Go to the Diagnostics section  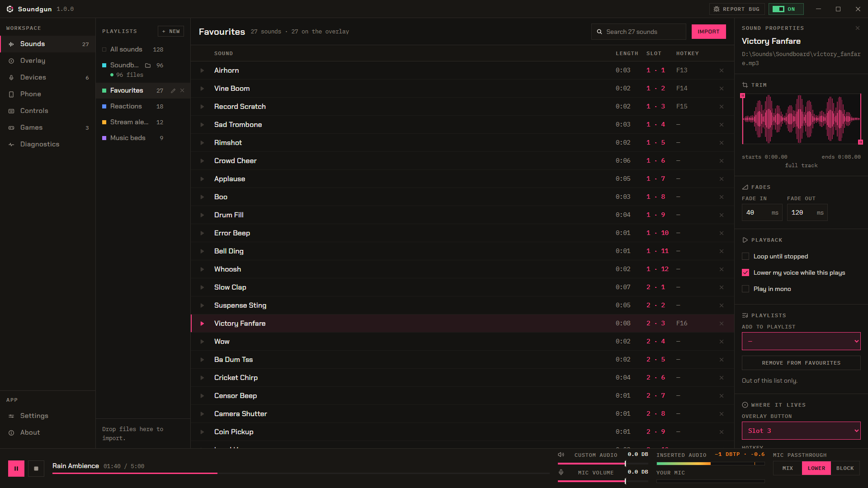[47, 144]
